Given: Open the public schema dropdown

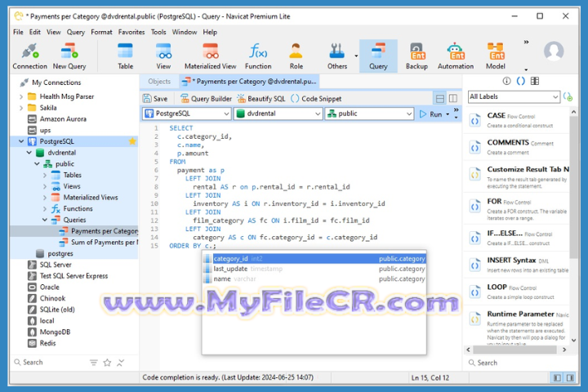Looking at the screenshot, I should point(369,114).
